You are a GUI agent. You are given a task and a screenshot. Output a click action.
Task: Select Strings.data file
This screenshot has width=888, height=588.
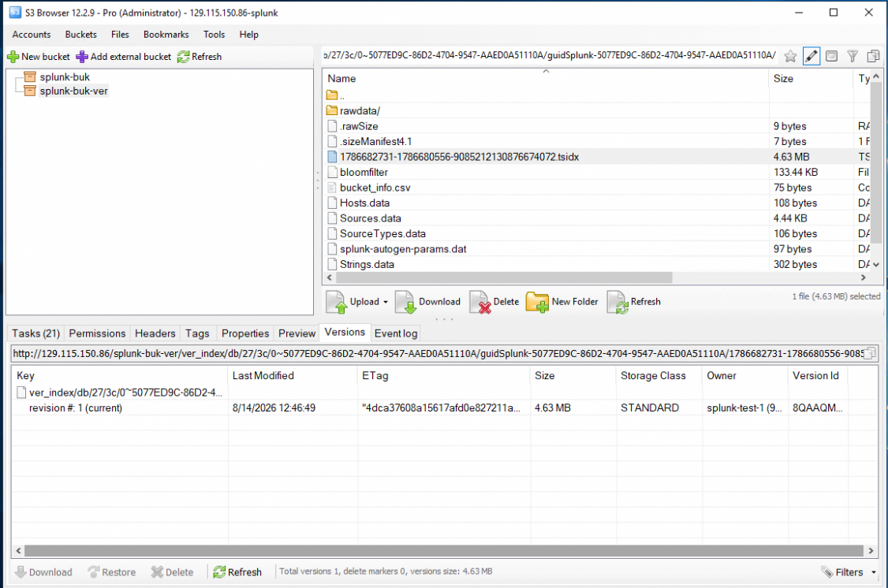(x=360, y=264)
